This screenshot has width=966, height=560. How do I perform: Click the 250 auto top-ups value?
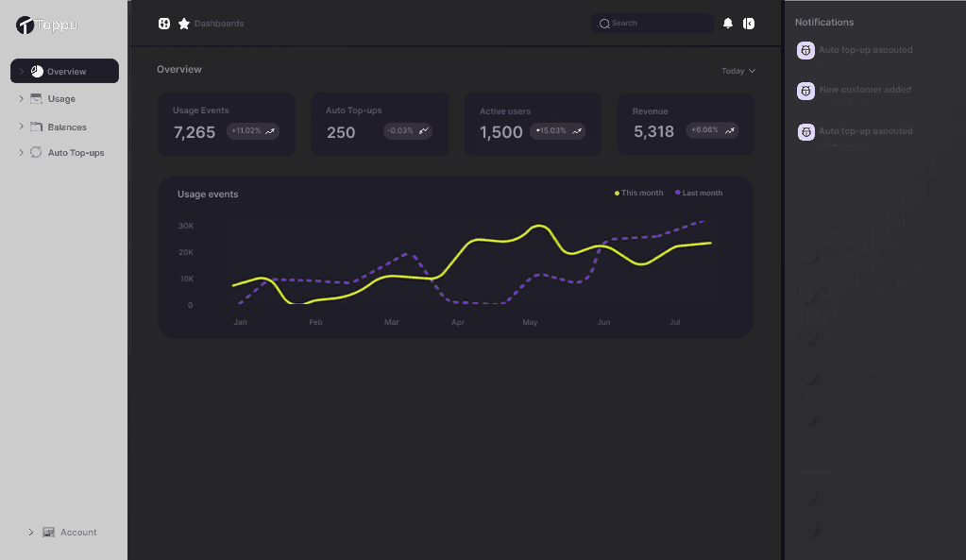341,132
